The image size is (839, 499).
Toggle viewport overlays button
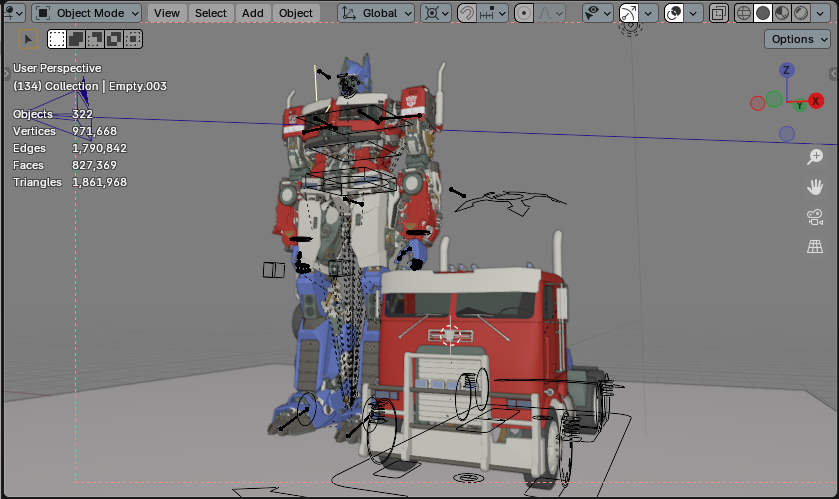click(x=674, y=13)
